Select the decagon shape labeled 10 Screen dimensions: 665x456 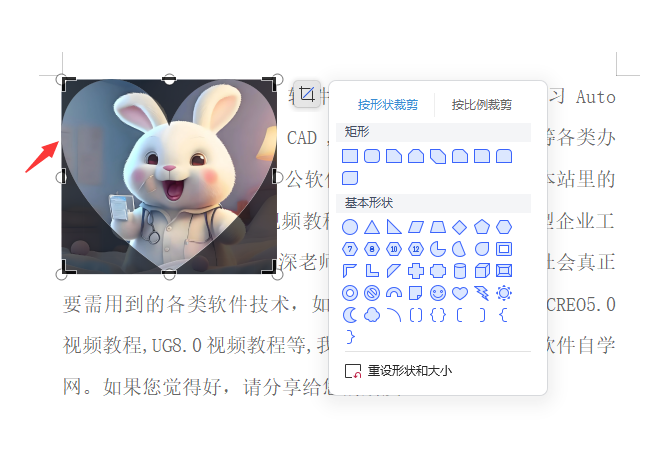point(394,249)
